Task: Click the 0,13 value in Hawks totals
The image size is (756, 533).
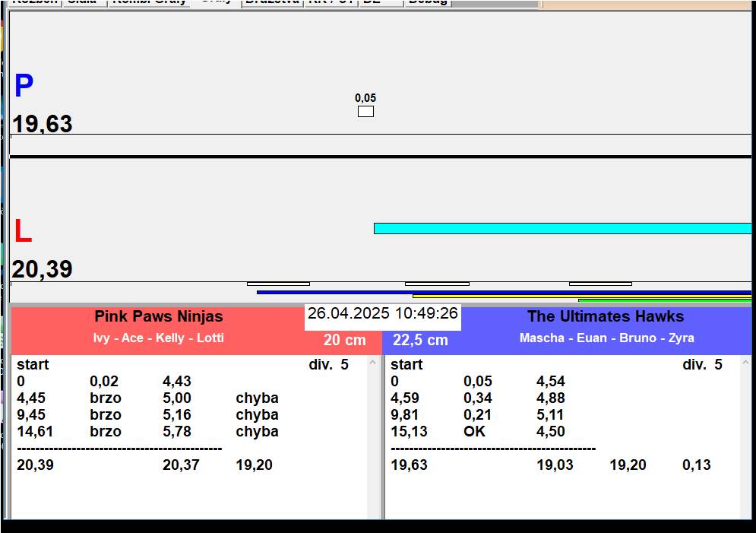Action: coord(697,465)
